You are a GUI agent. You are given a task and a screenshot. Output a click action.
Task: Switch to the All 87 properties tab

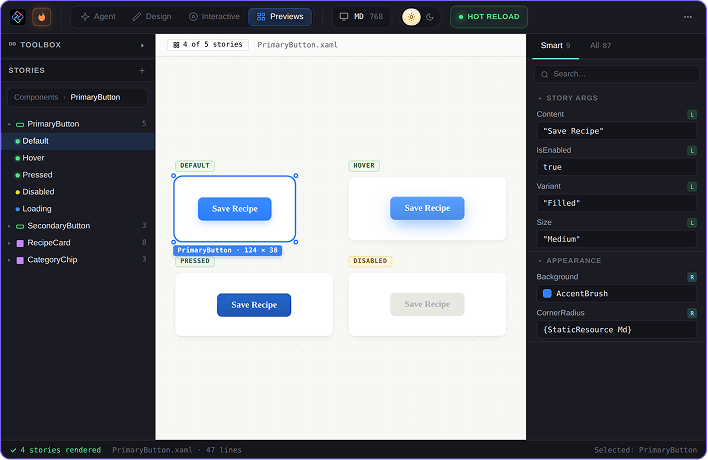(x=600, y=46)
